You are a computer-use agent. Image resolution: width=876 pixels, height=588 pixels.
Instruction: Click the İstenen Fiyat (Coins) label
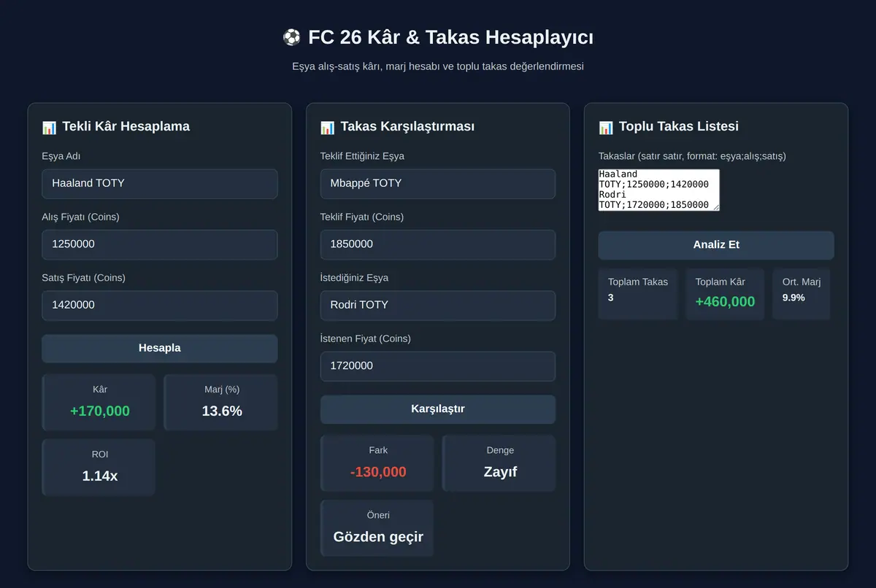pos(366,339)
